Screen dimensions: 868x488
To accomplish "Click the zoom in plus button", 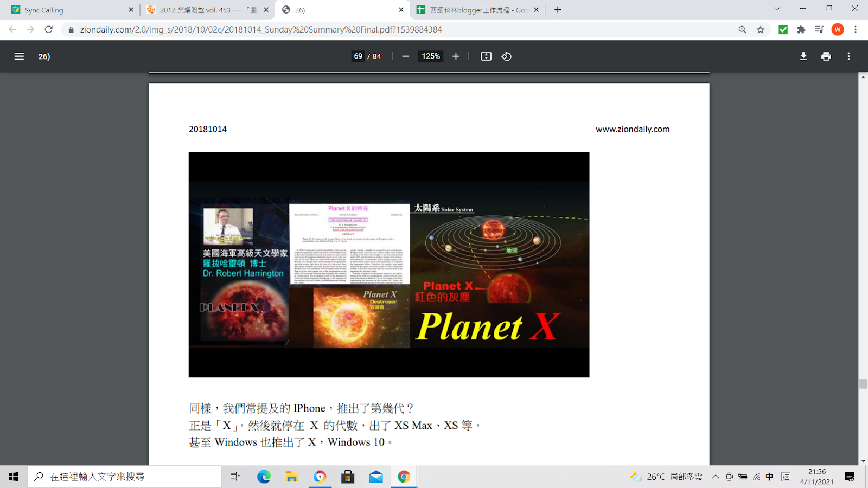I will [x=456, y=56].
